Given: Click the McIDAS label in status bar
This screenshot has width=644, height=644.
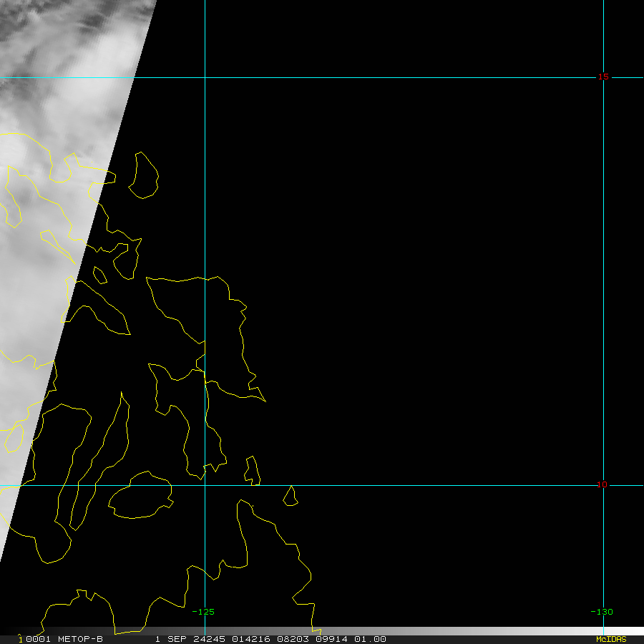Looking at the screenshot, I should (611, 639).
